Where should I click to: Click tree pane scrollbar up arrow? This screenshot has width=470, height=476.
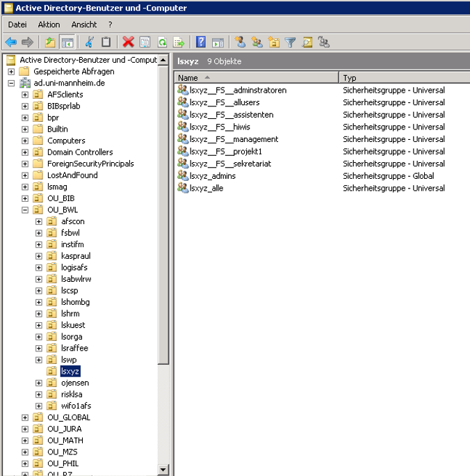point(163,60)
